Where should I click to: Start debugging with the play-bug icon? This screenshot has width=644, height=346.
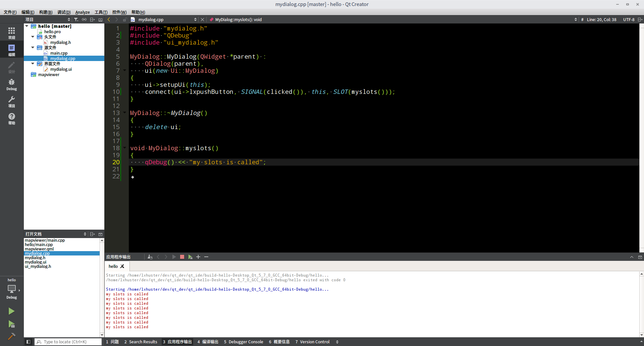pos(11,324)
